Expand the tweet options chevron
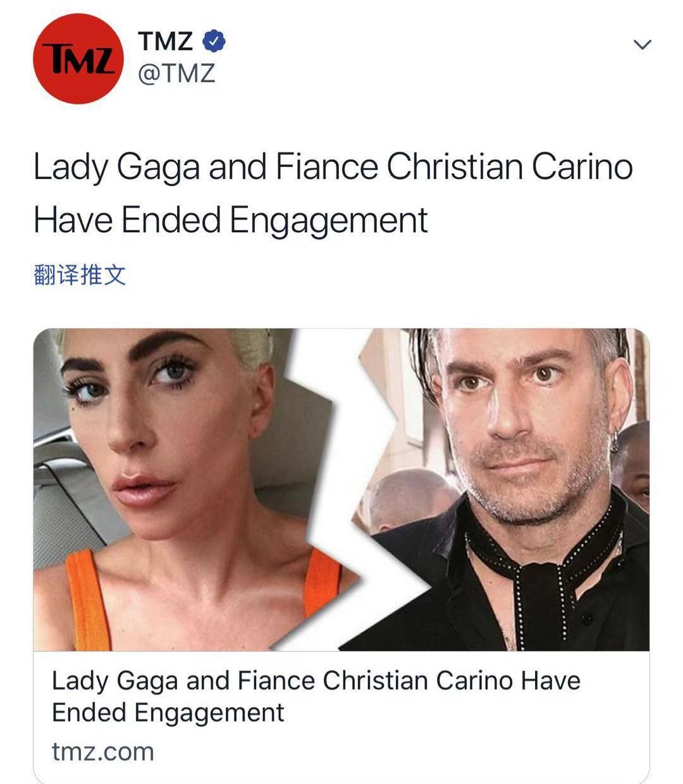Screen dimensions: 683x784 click(x=642, y=44)
